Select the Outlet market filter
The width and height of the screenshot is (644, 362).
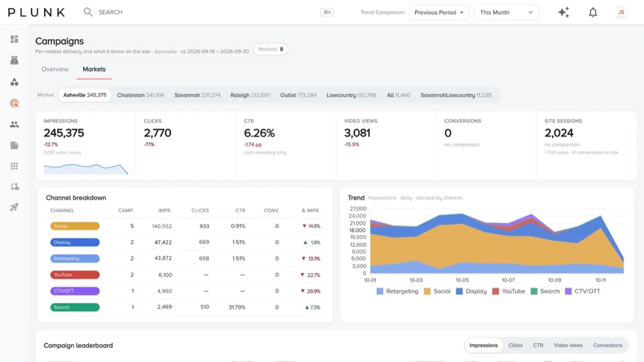point(299,95)
